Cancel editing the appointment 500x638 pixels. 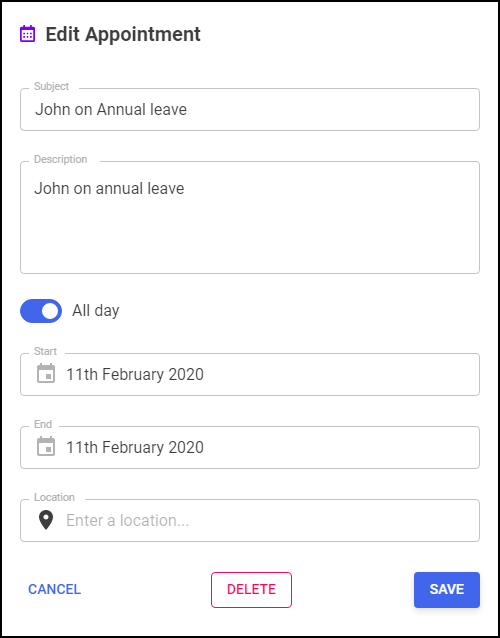coord(55,590)
